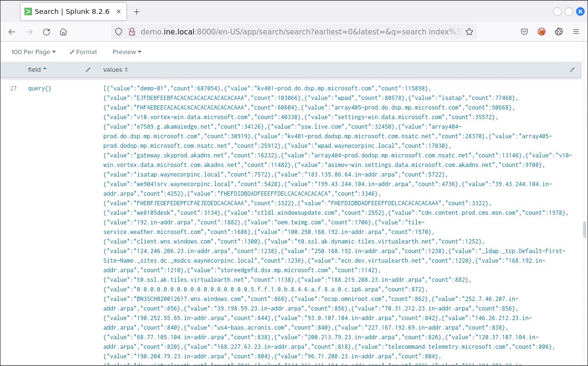The image size is (588, 366).
Task: Open the Firefox hamburger menu
Action: [576, 32]
